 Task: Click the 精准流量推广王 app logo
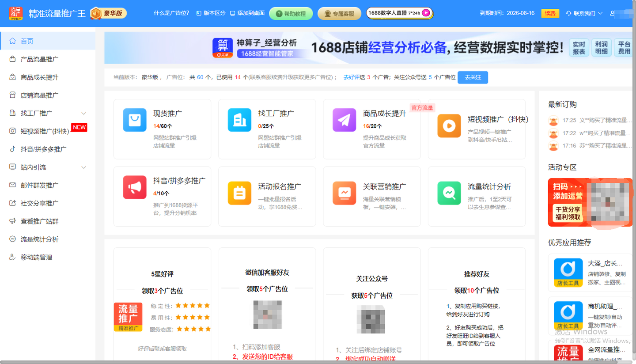[x=15, y=13]
